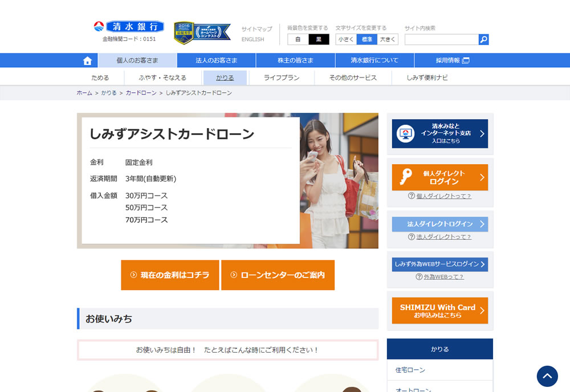Viewport: 570px width, 392px height.
Task: Select large text size (大きく)
Action: point(388,39)
